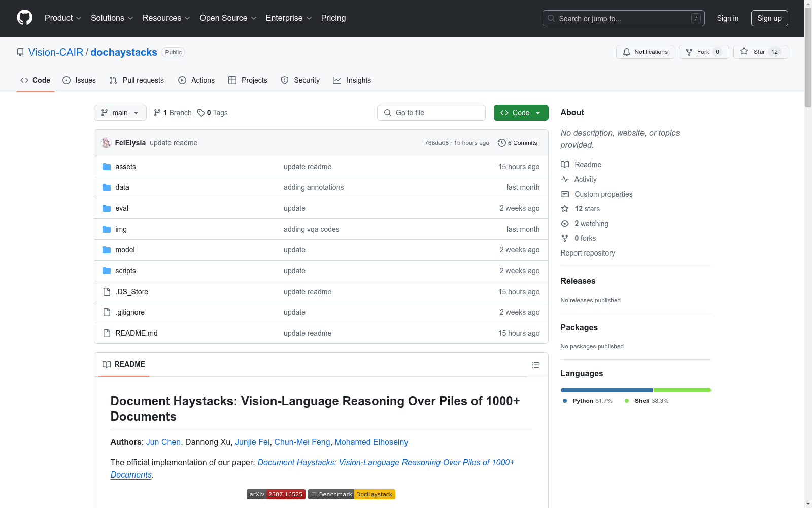Open the GitHub homepage logo

tap(24, 18)
